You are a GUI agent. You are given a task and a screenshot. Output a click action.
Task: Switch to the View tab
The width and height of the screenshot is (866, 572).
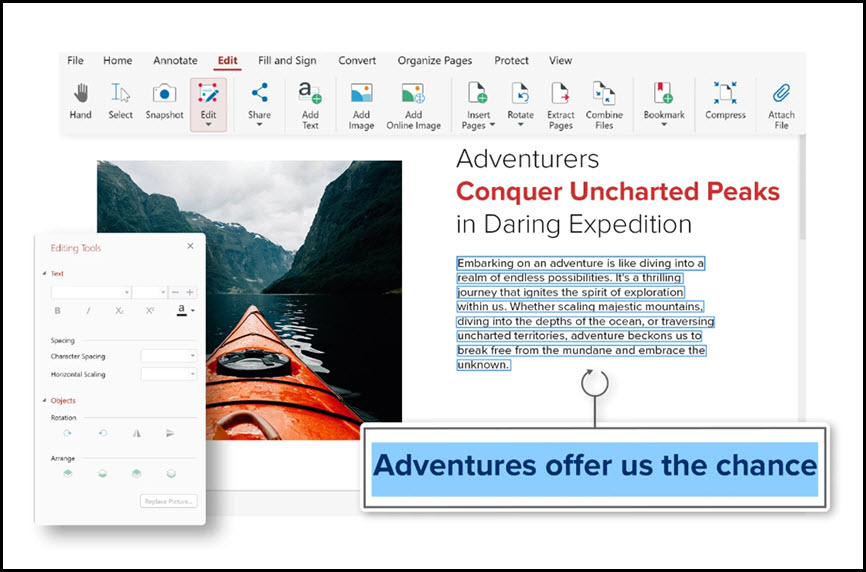pyautogui.click(x=561, y=61)
